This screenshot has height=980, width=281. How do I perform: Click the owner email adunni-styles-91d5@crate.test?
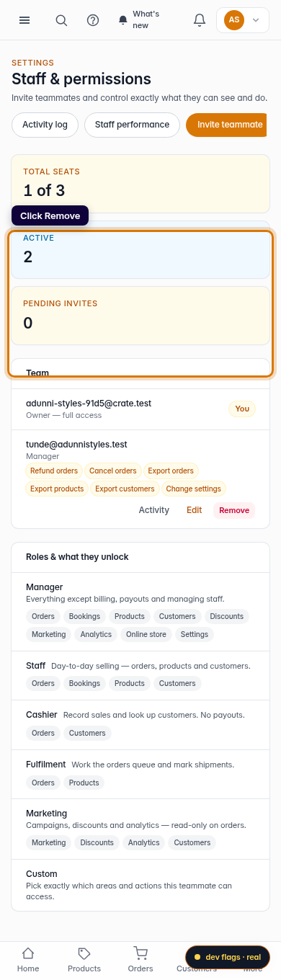click(x=89, y=404)
